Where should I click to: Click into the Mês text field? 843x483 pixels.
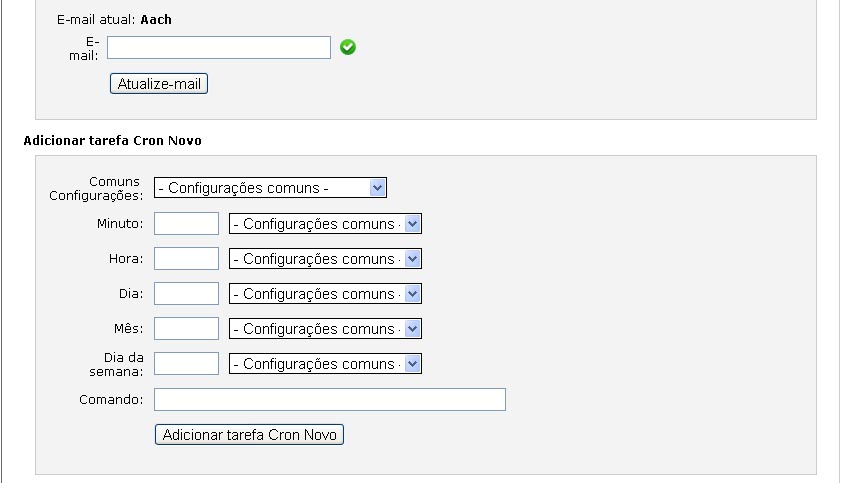(186, 329)
